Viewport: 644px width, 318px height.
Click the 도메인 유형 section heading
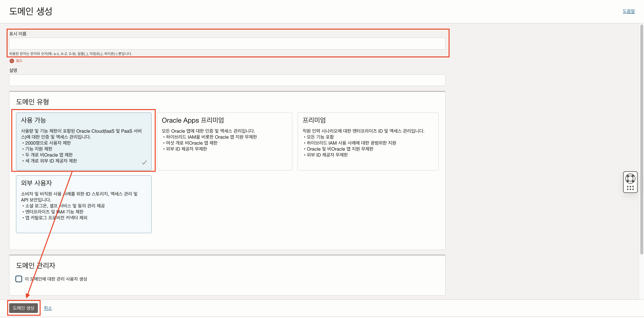pos(32,102)
